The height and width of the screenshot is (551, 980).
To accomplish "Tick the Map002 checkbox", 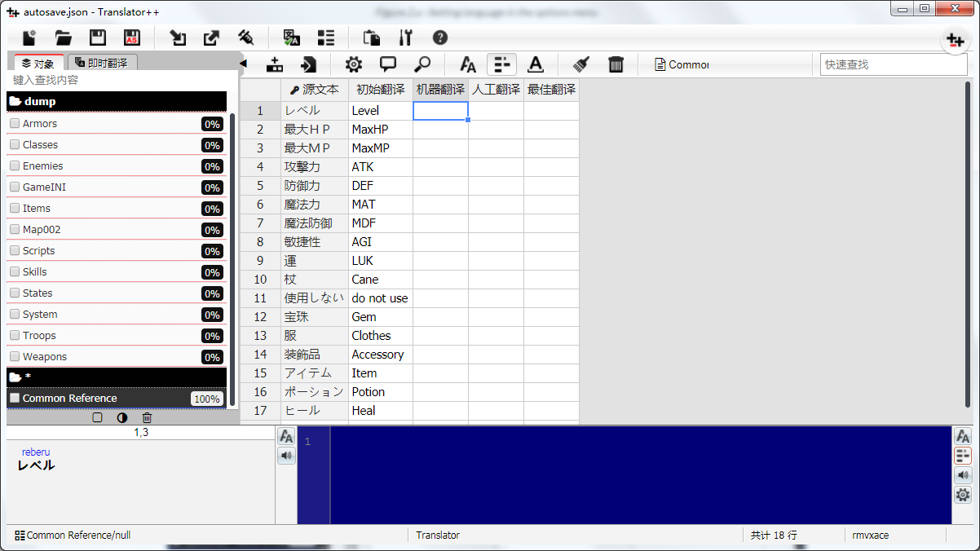I will 15,229.
